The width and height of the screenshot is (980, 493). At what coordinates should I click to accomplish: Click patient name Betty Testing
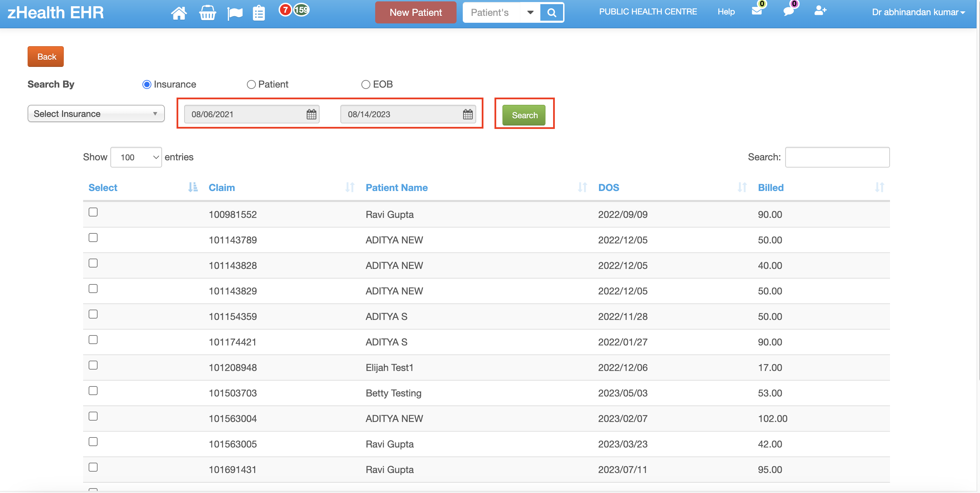click(393, 393)
